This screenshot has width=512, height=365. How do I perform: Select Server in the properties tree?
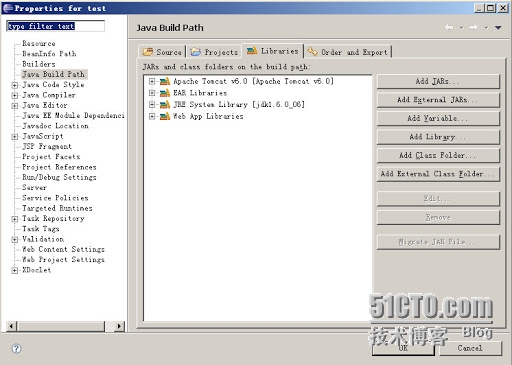click(34, 188)
